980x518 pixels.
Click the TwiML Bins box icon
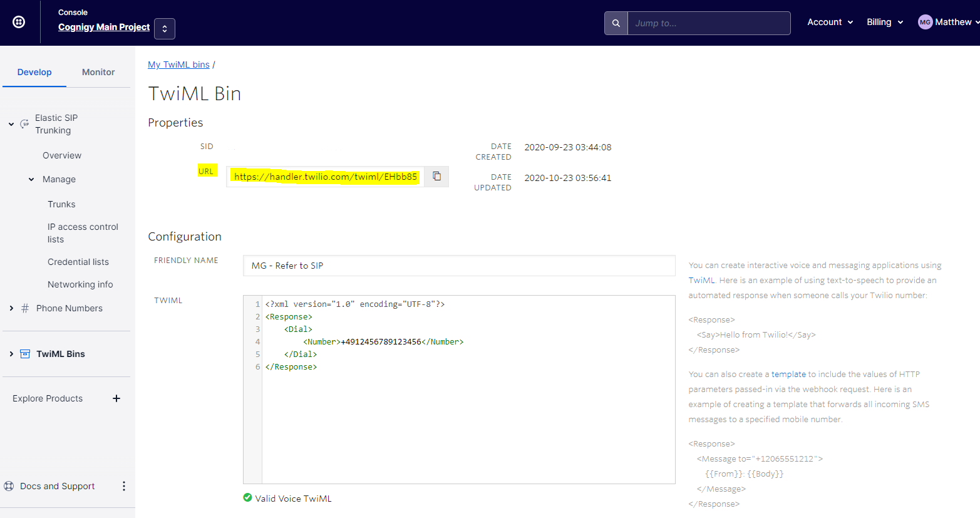pos(25,354)
